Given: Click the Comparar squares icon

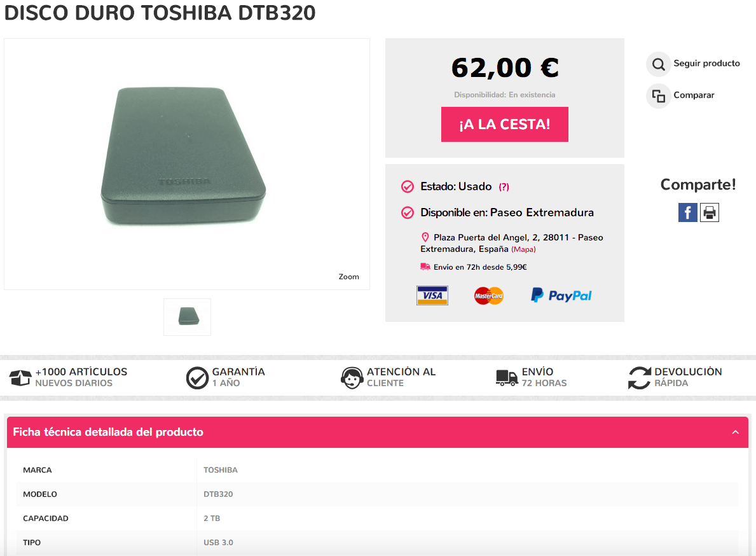Looking at the screenshot, I should [x=658, y=96].
